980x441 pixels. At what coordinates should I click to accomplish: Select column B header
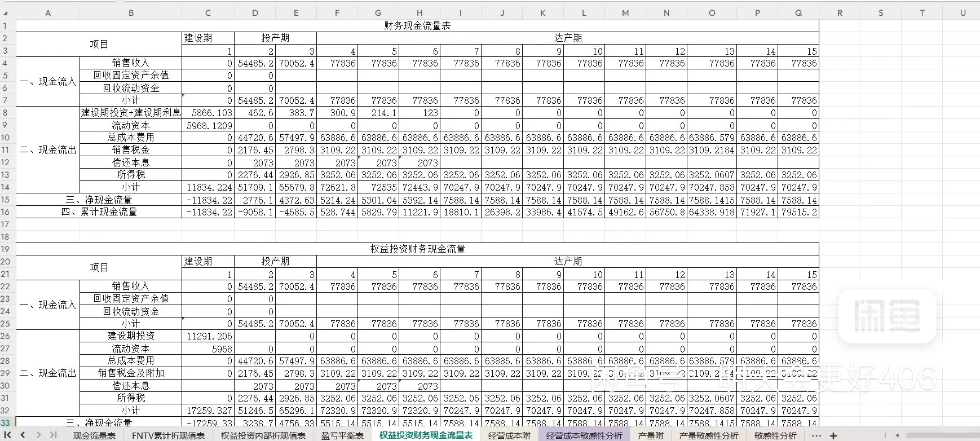pyautogui.click(x=131, y=12)
